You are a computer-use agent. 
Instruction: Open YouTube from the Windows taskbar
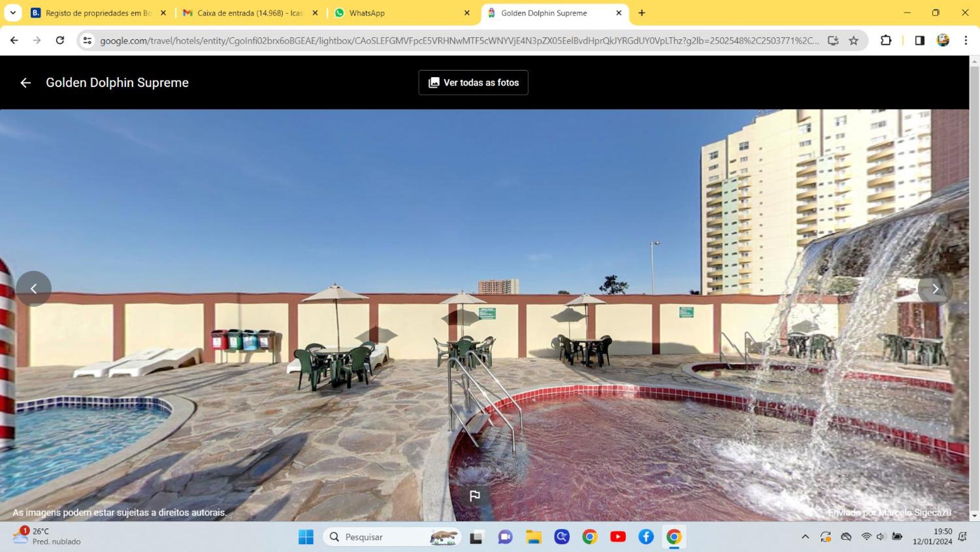pyautogui.click(x=617, y=537)
